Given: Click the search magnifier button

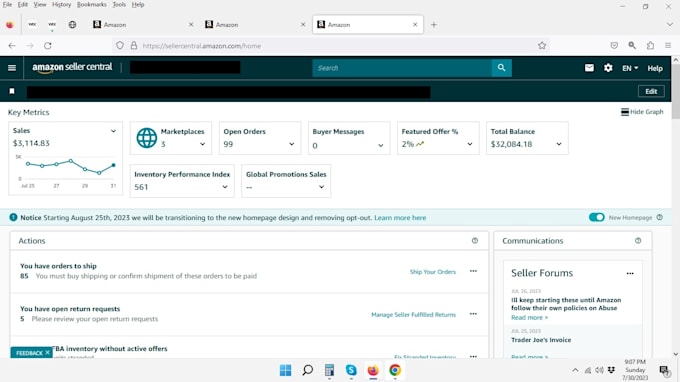Looking at the screenshot, I should click(x=501, y=68).
